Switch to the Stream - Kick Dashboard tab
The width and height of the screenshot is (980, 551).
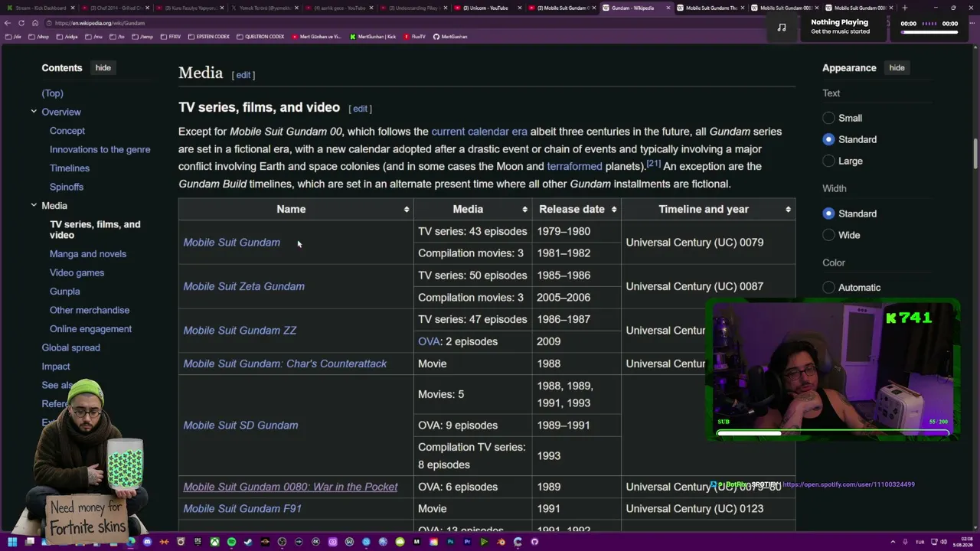(x=38, y=8)
